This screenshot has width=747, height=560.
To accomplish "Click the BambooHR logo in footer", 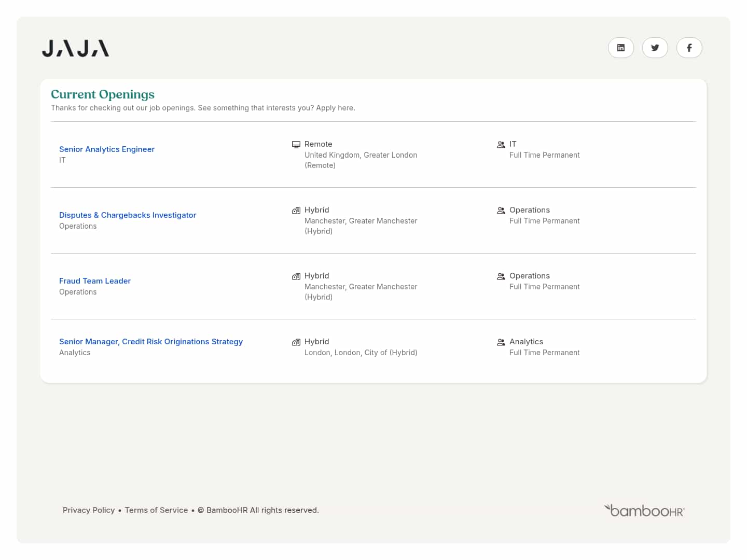I will pos(644,511).
